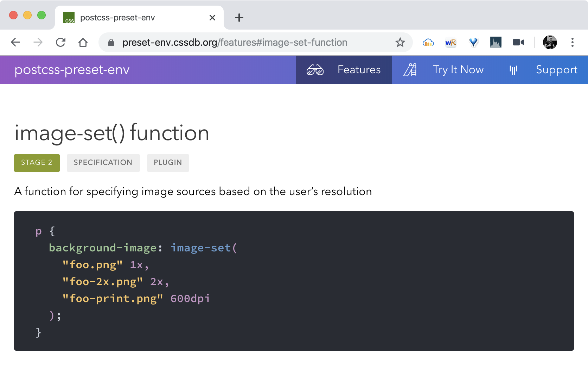Bookmark this page with the star
This screenshot has height=369, width=588.
[x=400, y=43]
